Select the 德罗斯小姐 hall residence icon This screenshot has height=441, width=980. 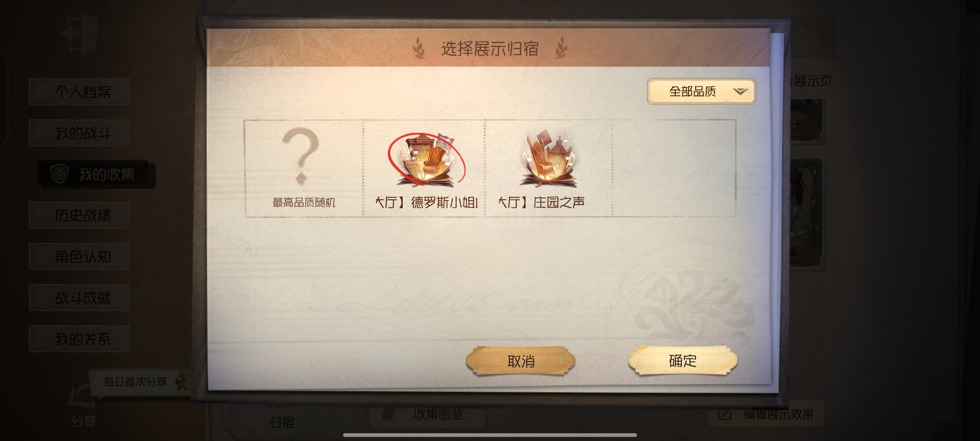[426, 160]
